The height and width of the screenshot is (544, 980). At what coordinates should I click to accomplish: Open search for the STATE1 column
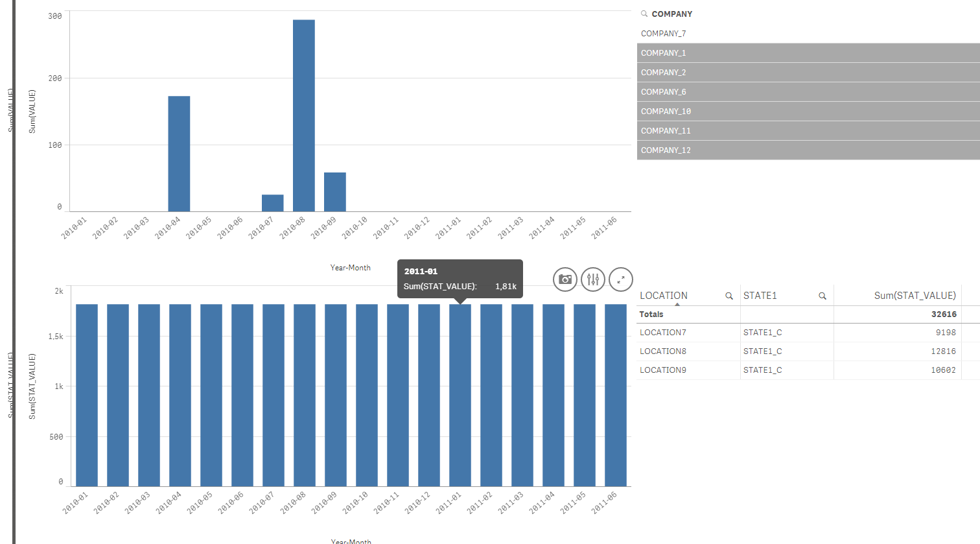tap(822, 296)
